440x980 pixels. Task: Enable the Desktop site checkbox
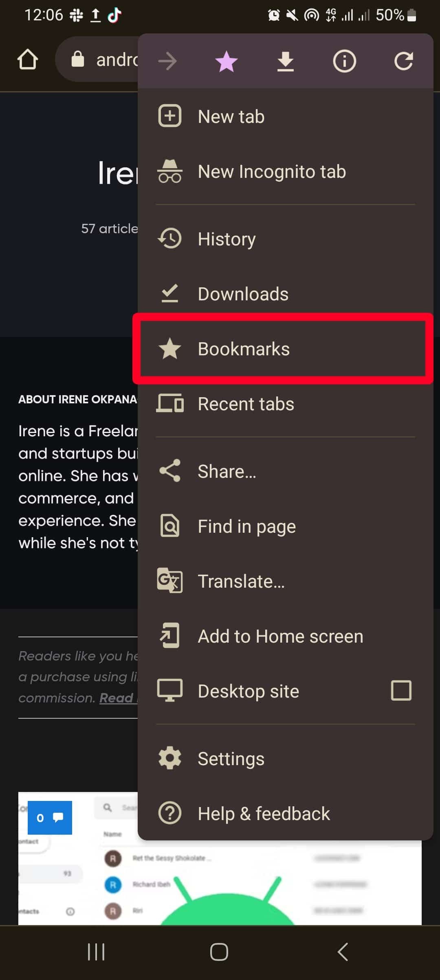[x=401, y=691]
